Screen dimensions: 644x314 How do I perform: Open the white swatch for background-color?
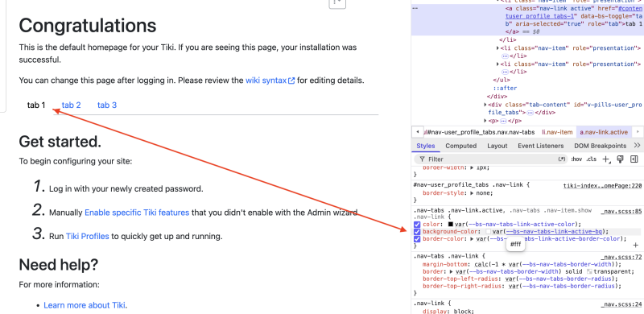488,232
